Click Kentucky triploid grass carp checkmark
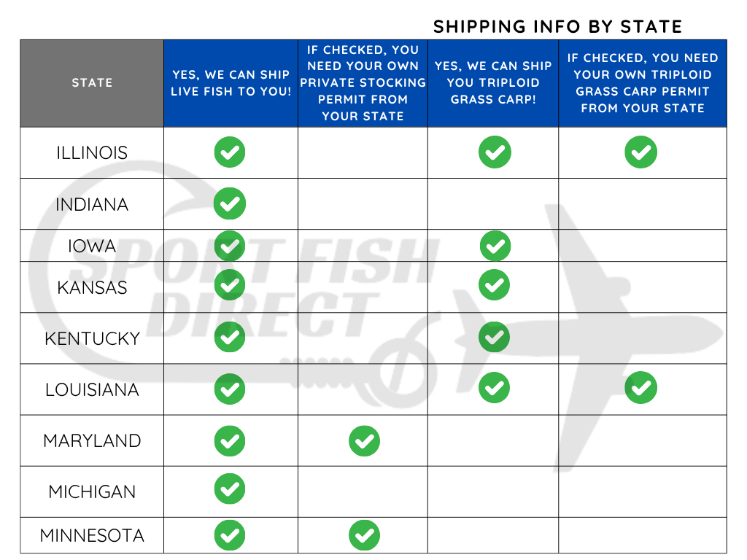The image size is (747, 560). point(494,337)
